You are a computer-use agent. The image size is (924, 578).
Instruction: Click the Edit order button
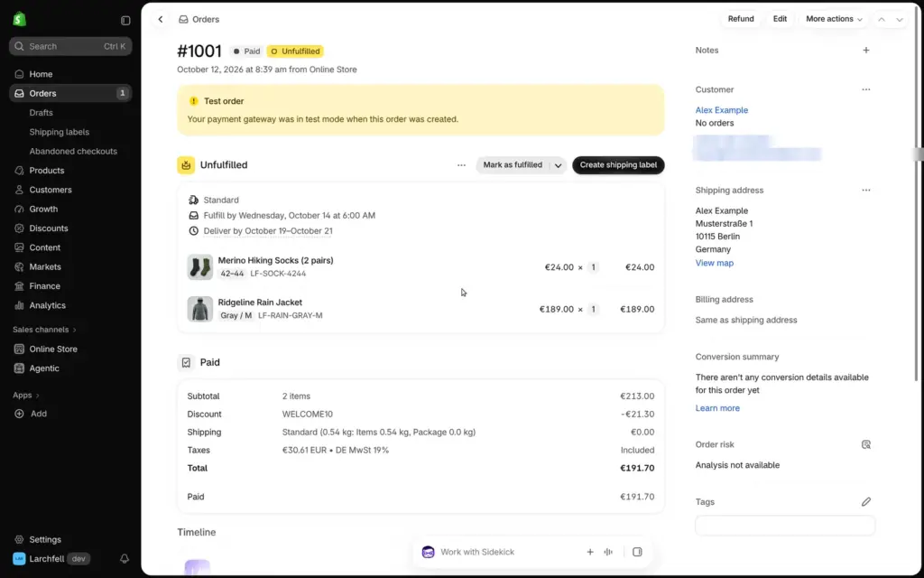click(x=780, y=19)
